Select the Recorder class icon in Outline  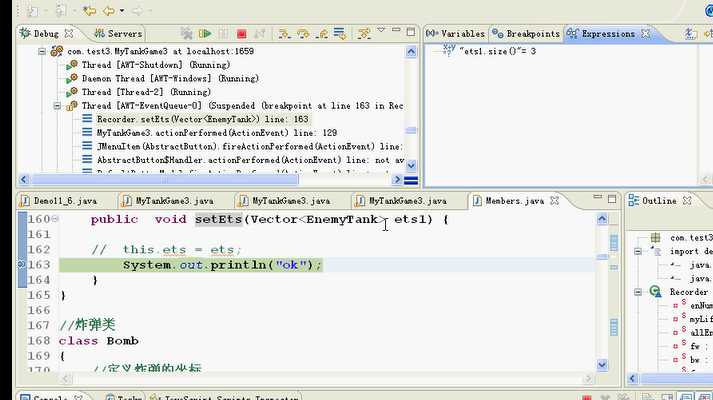(x=655, y=292)
